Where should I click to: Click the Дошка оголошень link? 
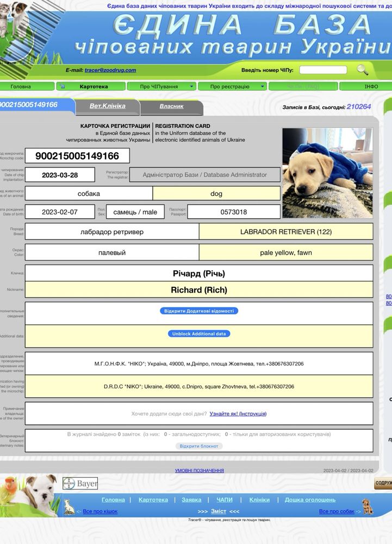[310, 499]
